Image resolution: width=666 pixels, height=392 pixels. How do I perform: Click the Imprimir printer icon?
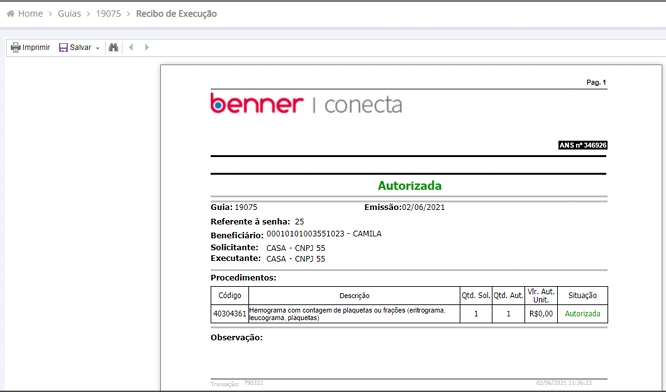(x=15, y=47)
